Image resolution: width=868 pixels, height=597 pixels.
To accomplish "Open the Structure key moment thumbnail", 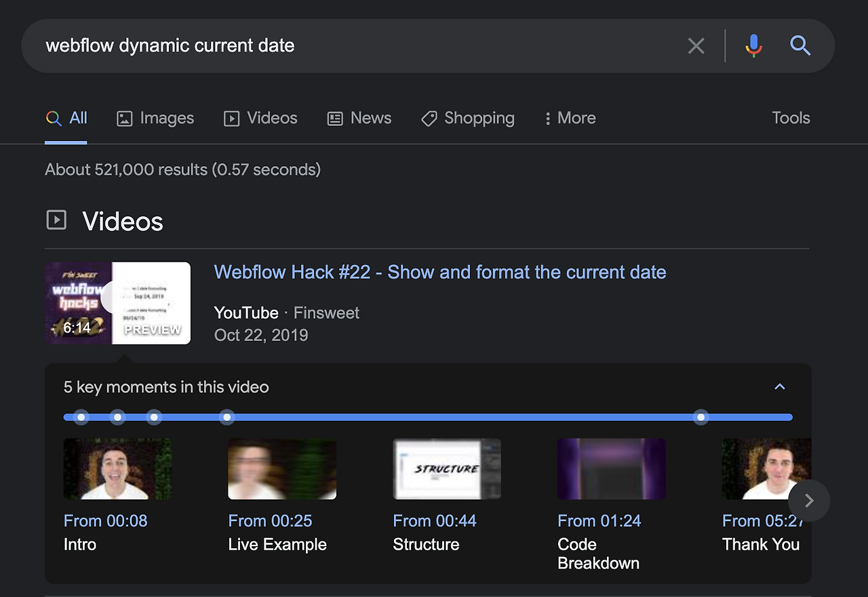I will coord(447,469).
